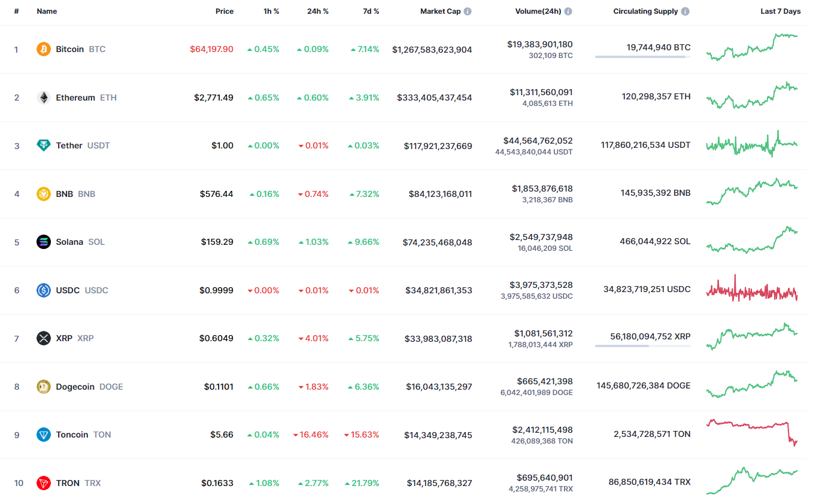The width and height of the screenshot is (813, 504).
Task: Click Bitcoin circulating supply progress bar
Action: point(642,57)
